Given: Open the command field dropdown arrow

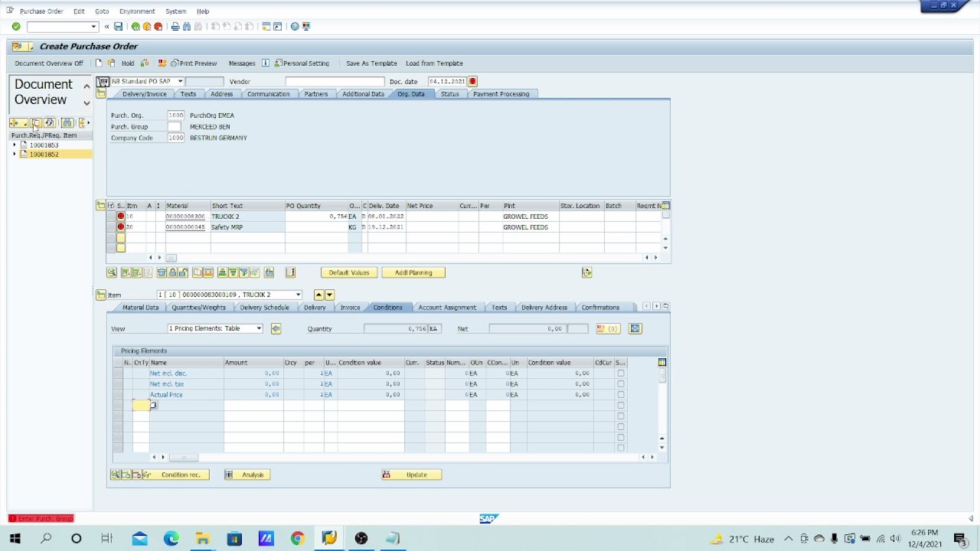Looking at the screenshot, I should click(93, 27).
